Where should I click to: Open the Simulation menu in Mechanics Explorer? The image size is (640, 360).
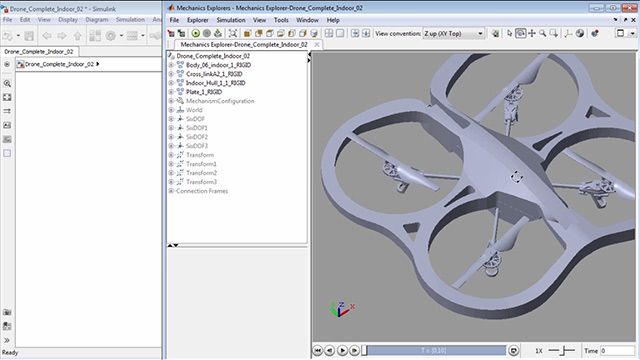231,20
